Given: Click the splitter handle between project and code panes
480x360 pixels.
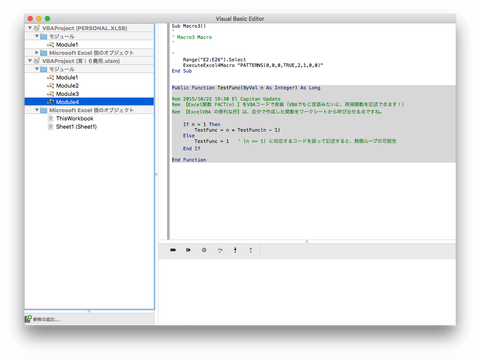Looking at the screenshot, I should 156,174.
